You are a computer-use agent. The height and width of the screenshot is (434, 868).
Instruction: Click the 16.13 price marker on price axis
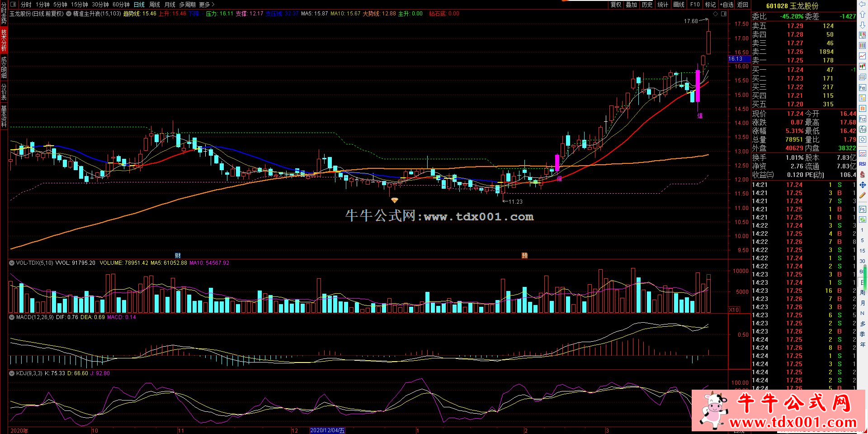(739, 59)
